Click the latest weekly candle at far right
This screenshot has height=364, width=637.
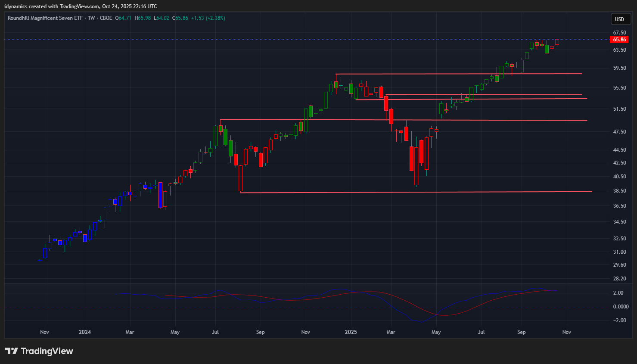(x=557, y=42)
